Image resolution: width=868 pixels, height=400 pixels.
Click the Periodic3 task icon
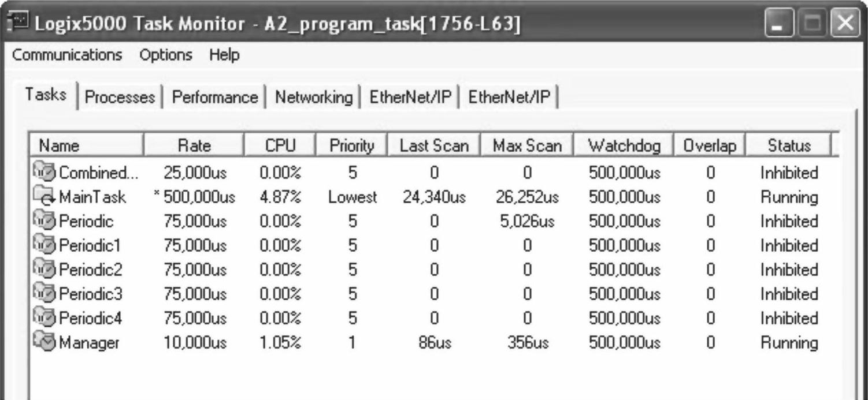[46, 294]
